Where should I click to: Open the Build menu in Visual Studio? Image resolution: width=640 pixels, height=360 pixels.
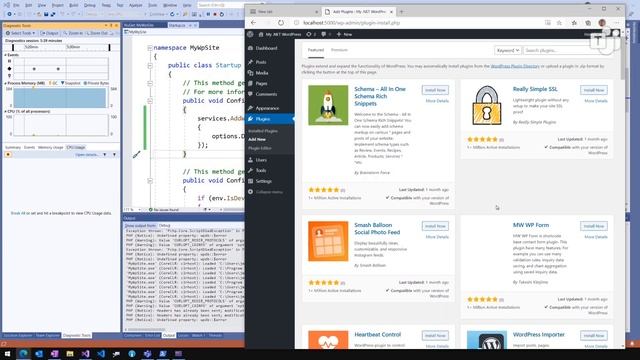tap(73, 5)
